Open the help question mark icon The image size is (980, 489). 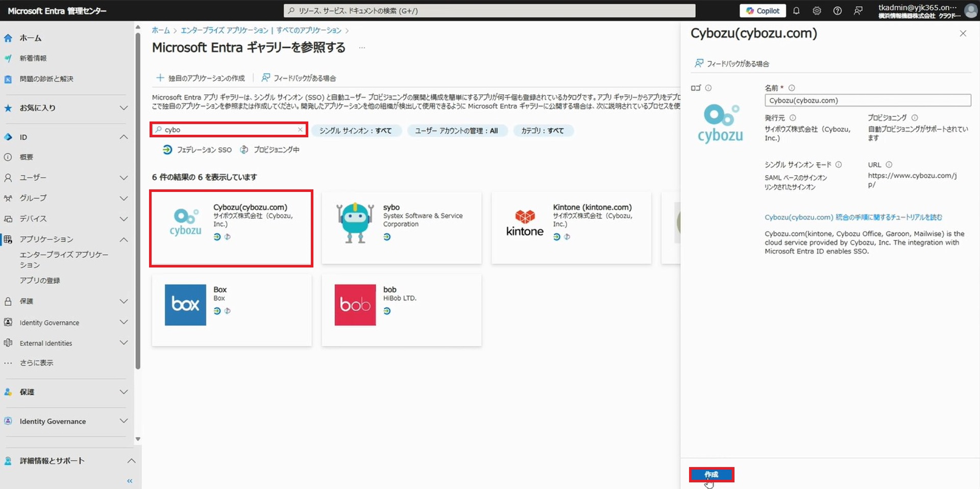pyautogui.click(x=837, y=11)
